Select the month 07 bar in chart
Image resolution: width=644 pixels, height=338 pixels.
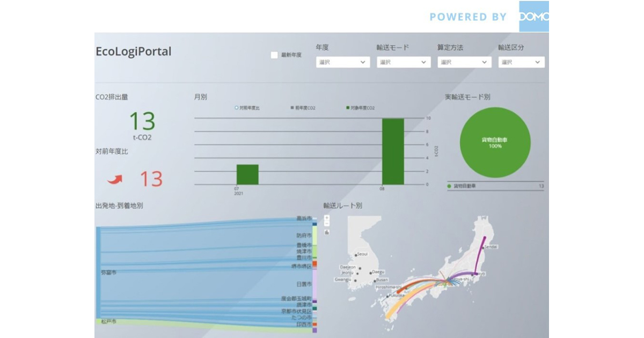coord(247,174)
